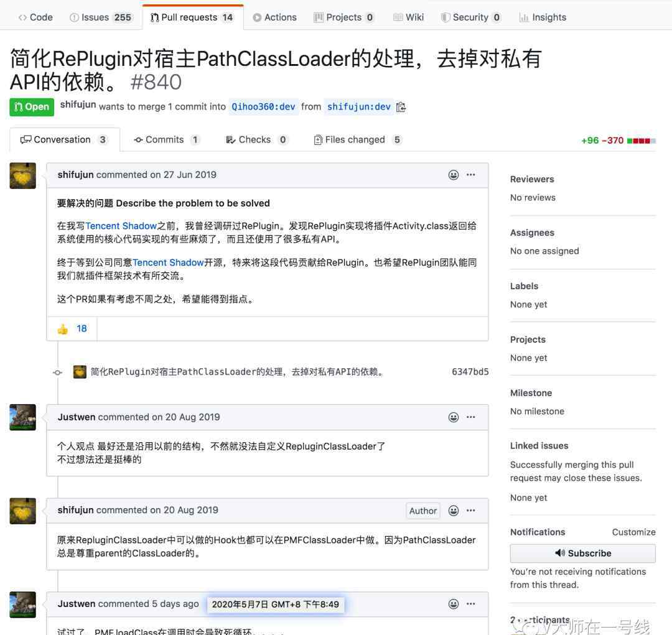Open the Projects tab
This screenshot has width=672, height=635.
pos(344,17)
